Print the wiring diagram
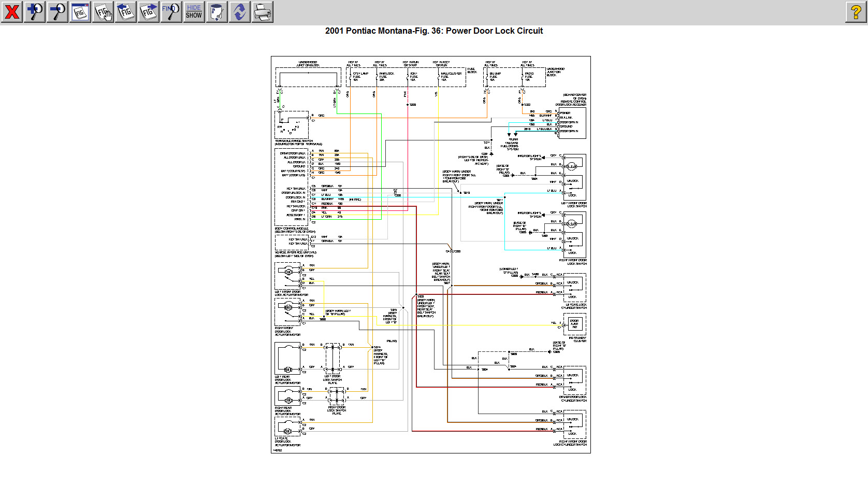Image resolution: width=868 pixels, height=483 pixels. click(262, 12)
